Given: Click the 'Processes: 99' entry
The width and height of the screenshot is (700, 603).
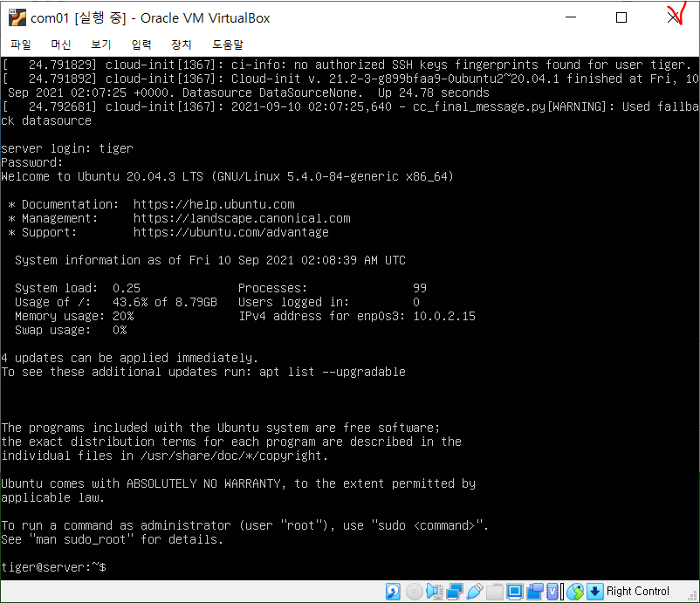Looking at the screenshot, I should (x=333, y=288).
